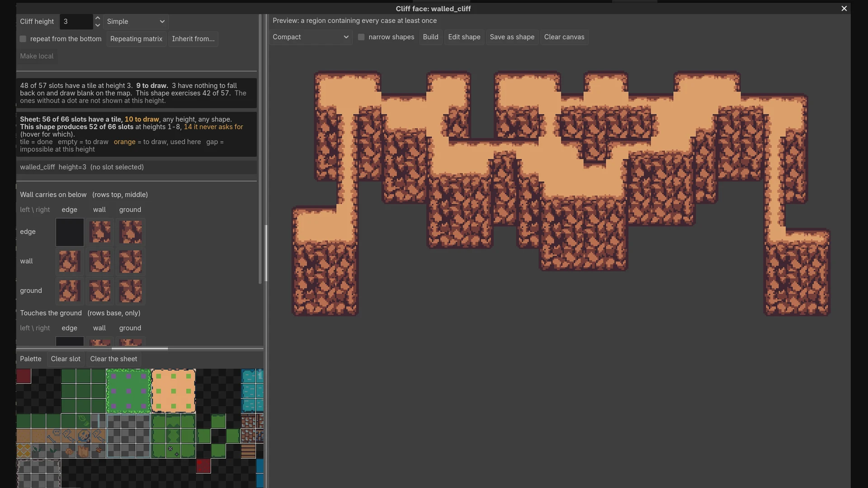868x488 pixels.
Task: Open 'Inherit from...' options
Action: coord(193,39)
